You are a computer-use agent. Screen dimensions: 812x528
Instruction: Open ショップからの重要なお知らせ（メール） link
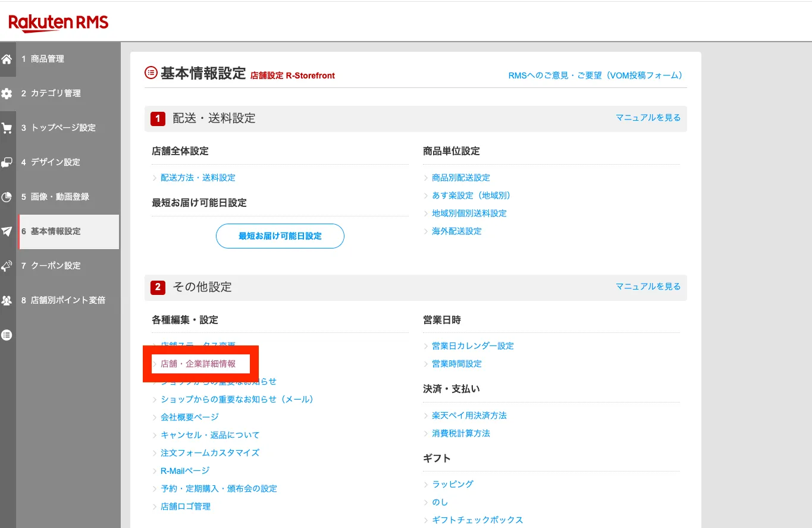pos(237,400)
